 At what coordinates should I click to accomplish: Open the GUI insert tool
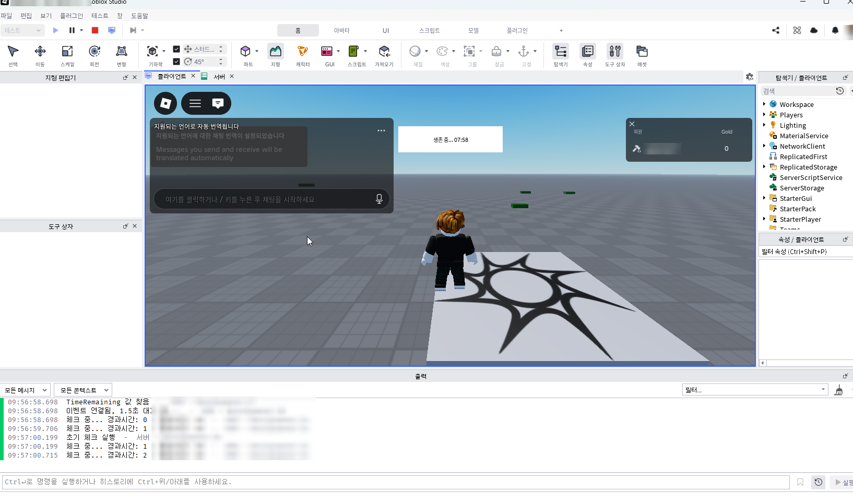click(x=327, y=55)
